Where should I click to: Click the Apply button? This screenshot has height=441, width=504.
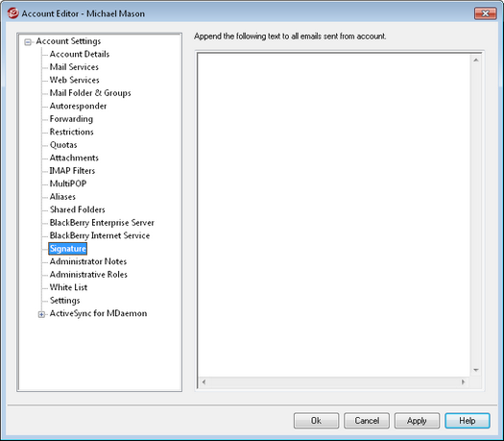tap(417, 421)
